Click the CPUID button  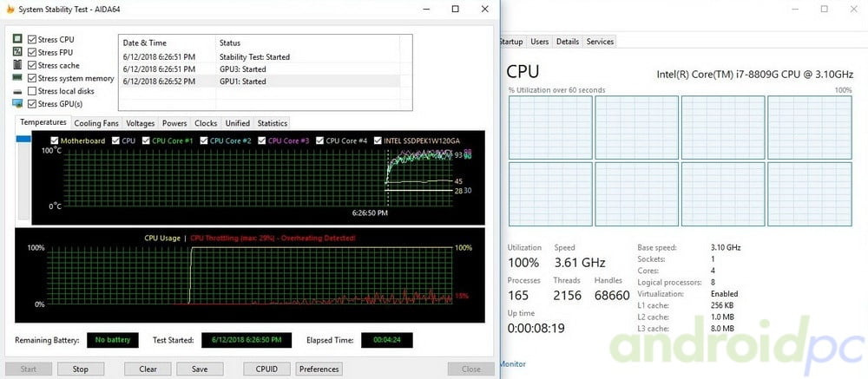click(266, 369)
